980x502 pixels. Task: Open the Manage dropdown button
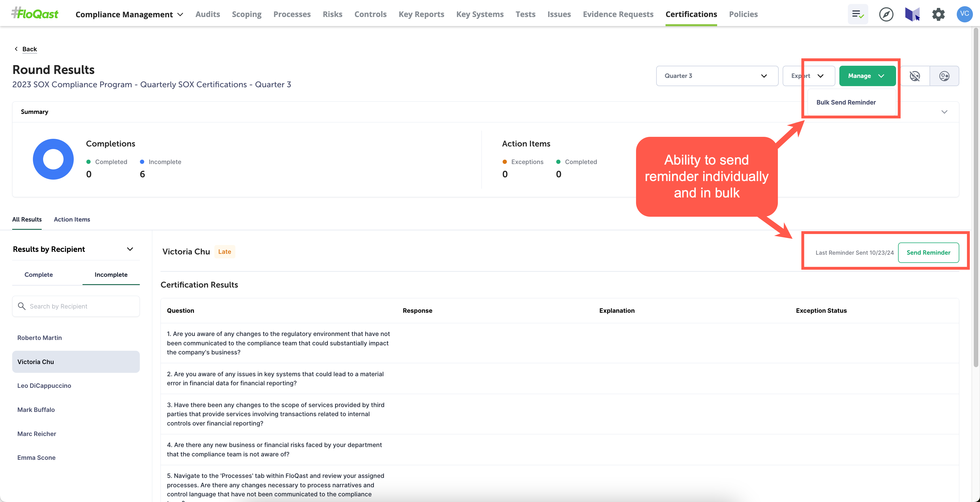pos(867,76)
